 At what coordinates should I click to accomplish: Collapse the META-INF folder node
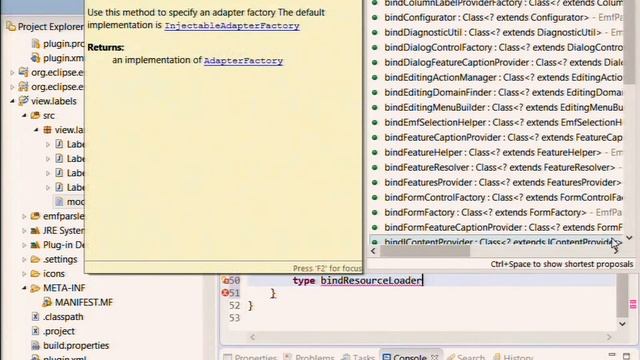tap(24, 288)
